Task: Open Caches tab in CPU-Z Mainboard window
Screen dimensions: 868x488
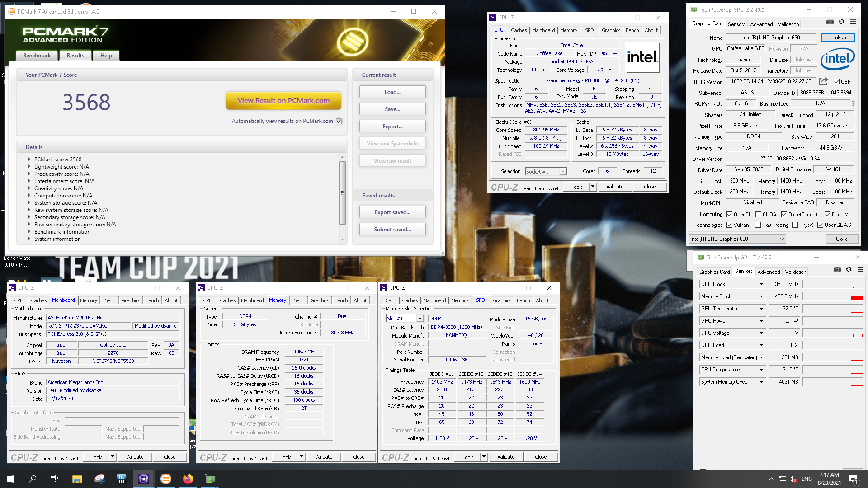Action: point(39,300)
